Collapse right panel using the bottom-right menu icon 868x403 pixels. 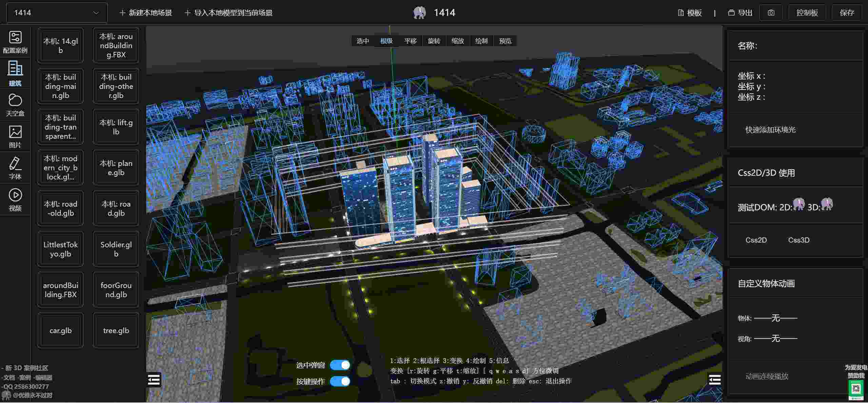click(x=715, y=379)
